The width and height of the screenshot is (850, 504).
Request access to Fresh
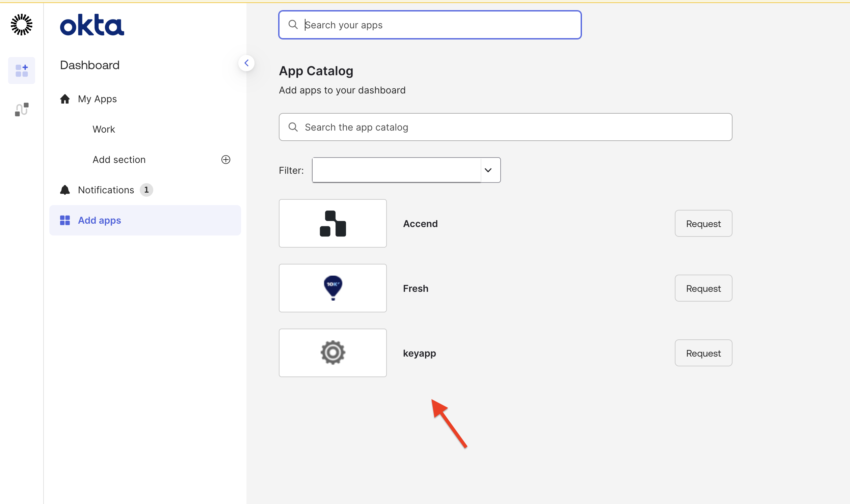coord(703,288)
